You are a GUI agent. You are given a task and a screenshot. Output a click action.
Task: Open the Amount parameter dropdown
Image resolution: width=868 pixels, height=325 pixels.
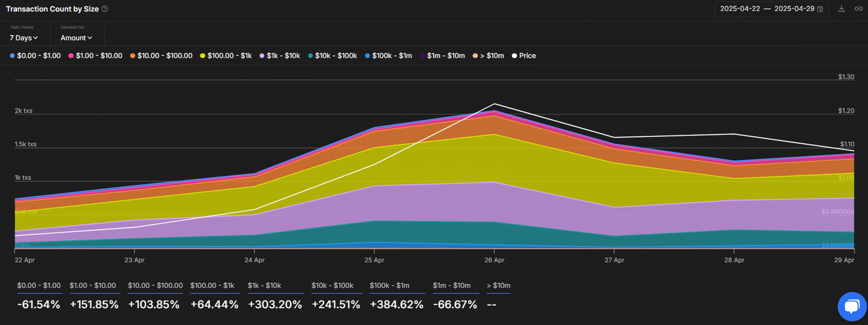(76, 38)
